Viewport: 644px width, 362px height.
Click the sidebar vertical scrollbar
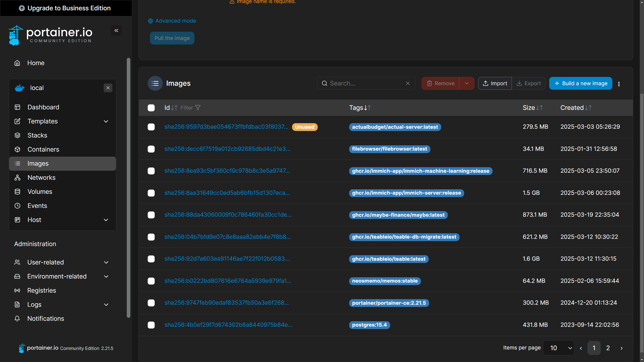(x=129, y=188)
